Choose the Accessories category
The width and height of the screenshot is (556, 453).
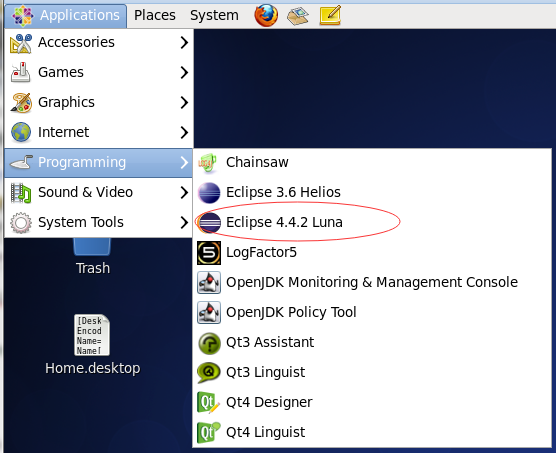[99, 43]
